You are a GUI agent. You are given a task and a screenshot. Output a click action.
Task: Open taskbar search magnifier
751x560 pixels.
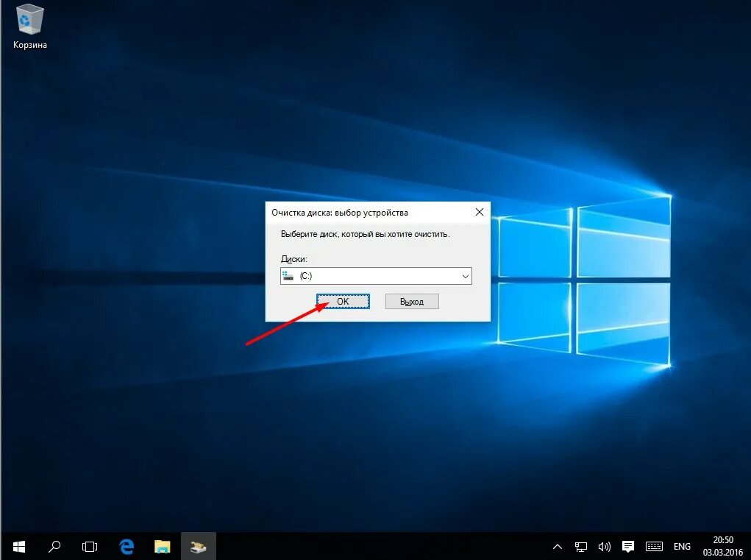point(54,546)
